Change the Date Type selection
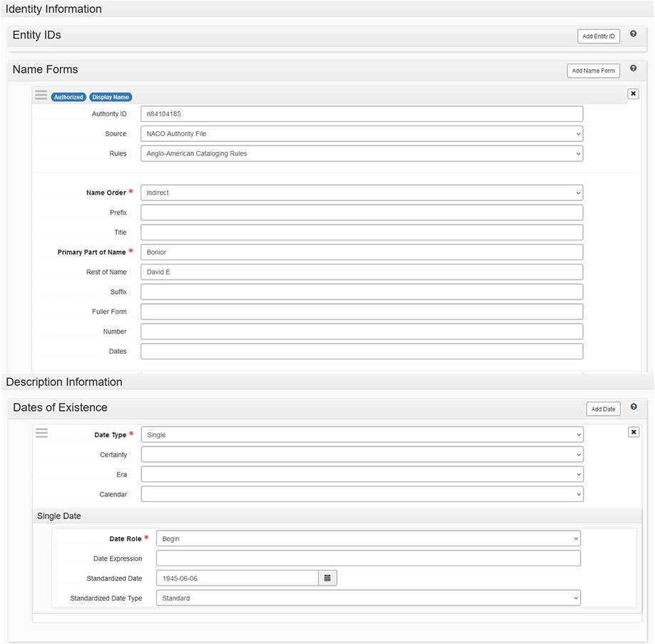 pyautogui.click(x=361, y=435)
